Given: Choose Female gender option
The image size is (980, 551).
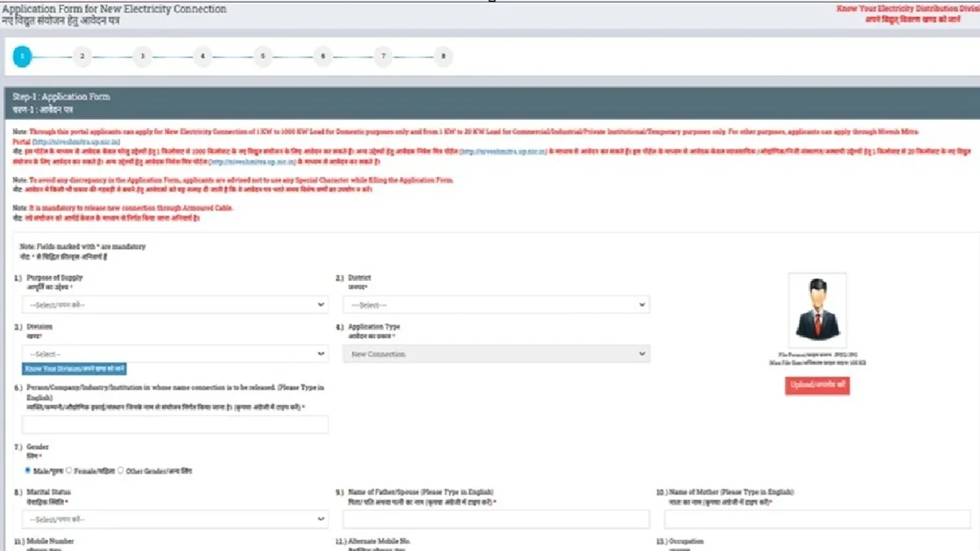Looking at the screenshot, I should point(69,471).
